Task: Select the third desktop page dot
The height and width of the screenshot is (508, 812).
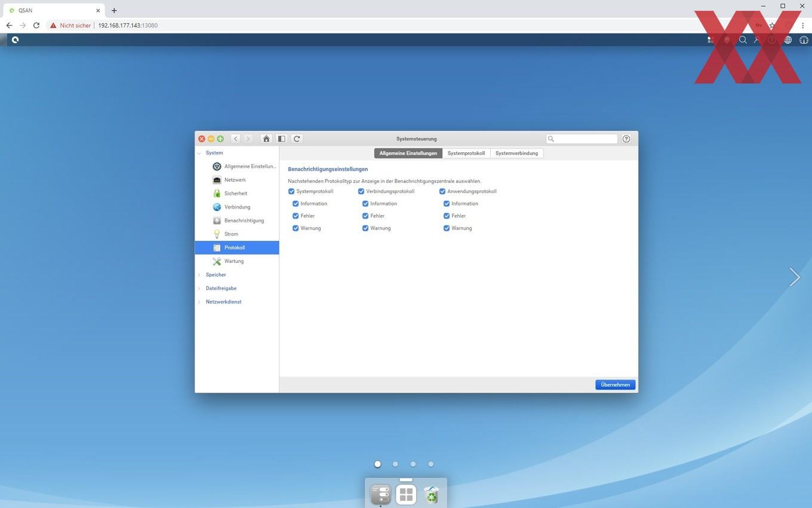Action: 413,464
